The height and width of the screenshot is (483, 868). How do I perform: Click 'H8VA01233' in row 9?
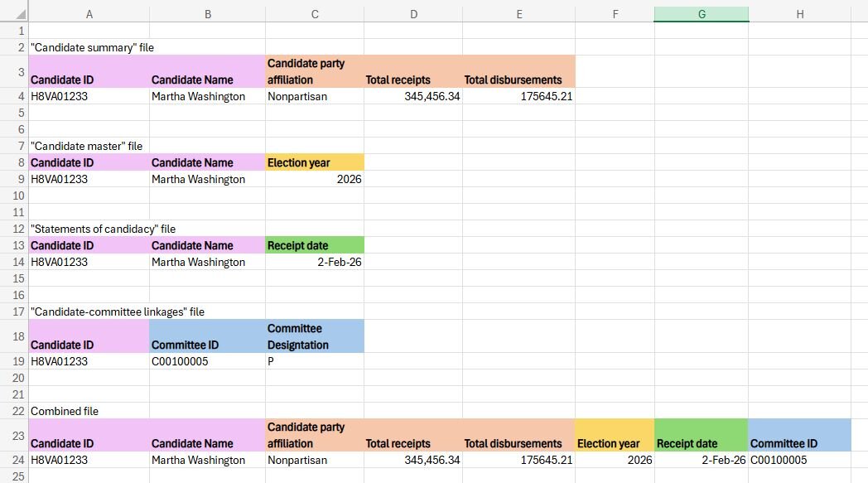point(89,179)
